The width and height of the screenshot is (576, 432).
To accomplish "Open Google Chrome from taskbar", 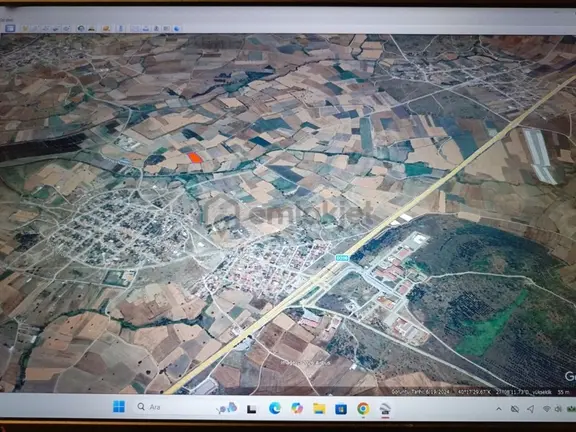I will tap(363, 408).
